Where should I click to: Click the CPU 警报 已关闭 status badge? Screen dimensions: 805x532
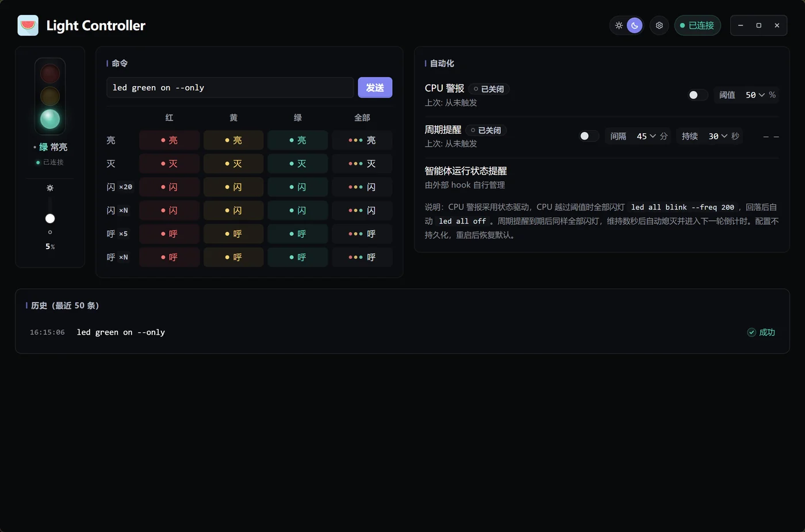click(x=489, y=89)
